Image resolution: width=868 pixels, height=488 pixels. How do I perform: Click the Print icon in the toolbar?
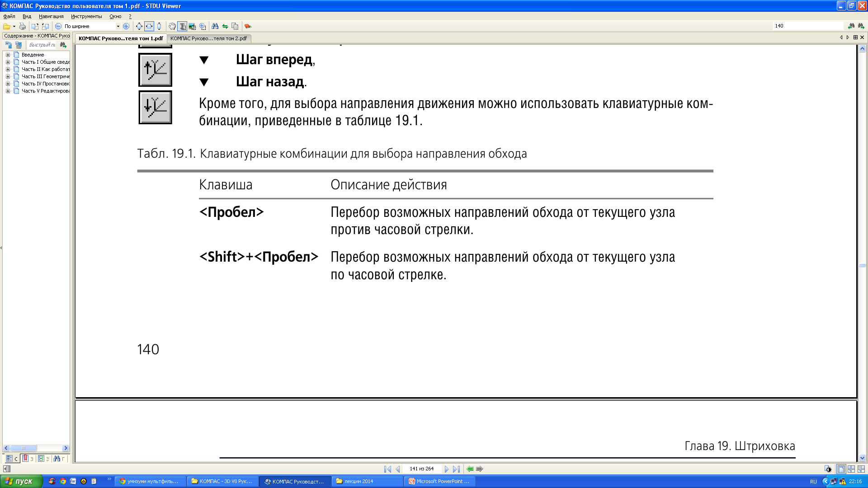click(x=23, y=26)
